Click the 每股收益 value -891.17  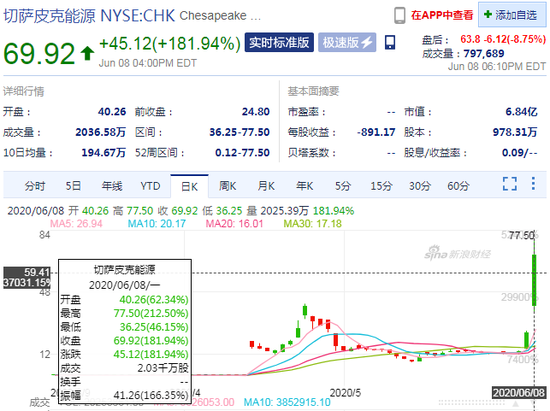coord(376,132)
